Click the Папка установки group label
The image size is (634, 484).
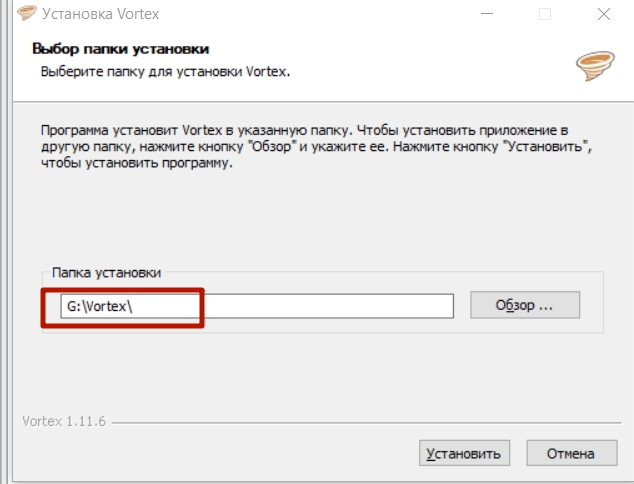coord(107,273)
